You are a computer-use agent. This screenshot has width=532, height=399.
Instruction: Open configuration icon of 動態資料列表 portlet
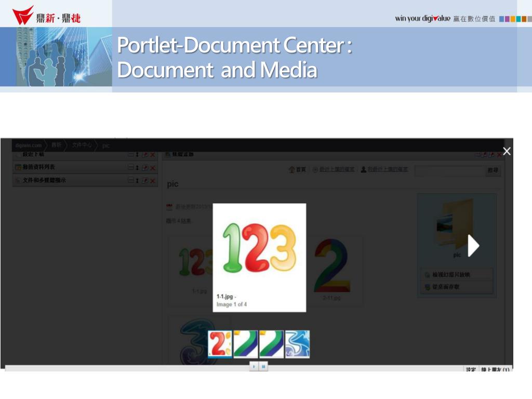[x=145, y=168]
